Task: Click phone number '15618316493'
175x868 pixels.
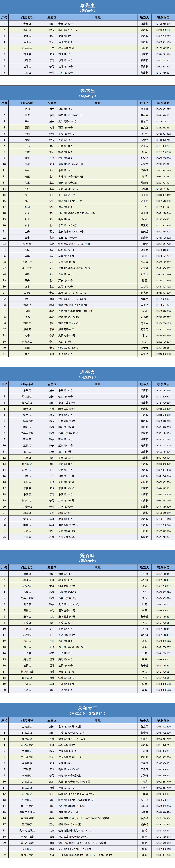Action: [x=163, y=812]
